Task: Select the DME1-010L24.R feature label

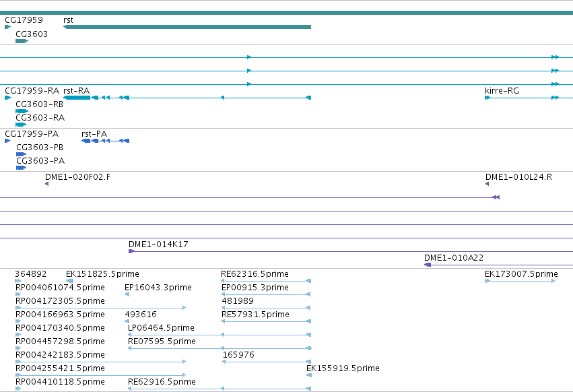Action: coord(518,177)
